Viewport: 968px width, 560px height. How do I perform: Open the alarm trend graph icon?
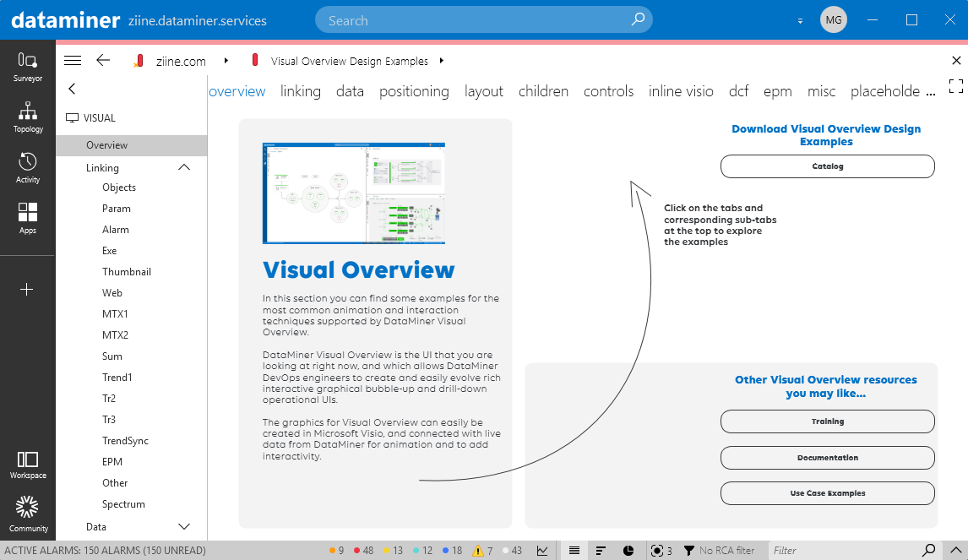(543, 550)
